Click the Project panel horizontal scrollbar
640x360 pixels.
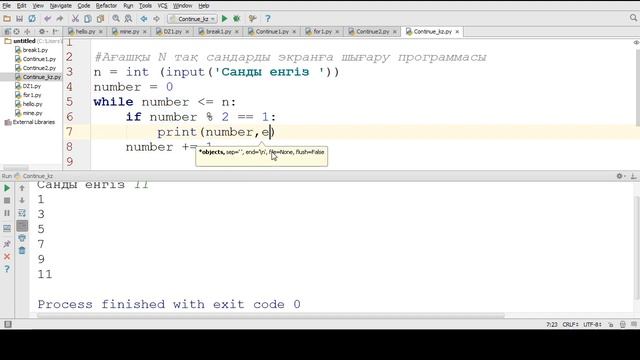click(16, 168)
